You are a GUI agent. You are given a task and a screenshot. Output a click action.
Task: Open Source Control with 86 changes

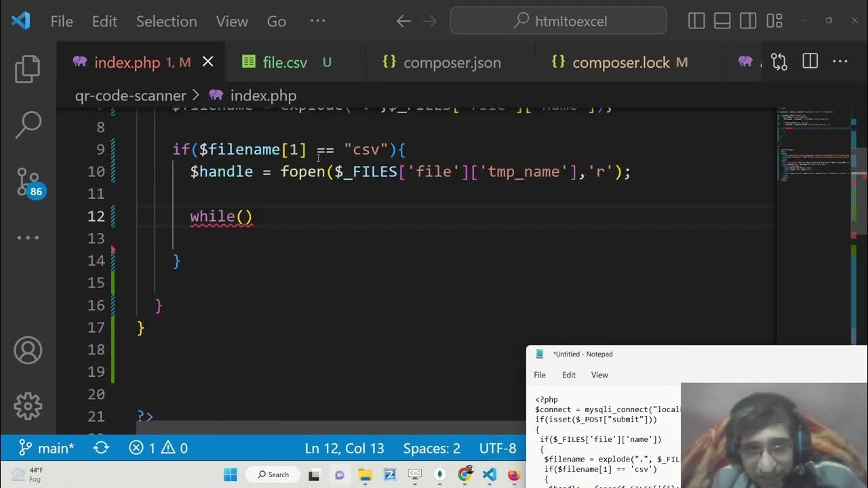28,181
